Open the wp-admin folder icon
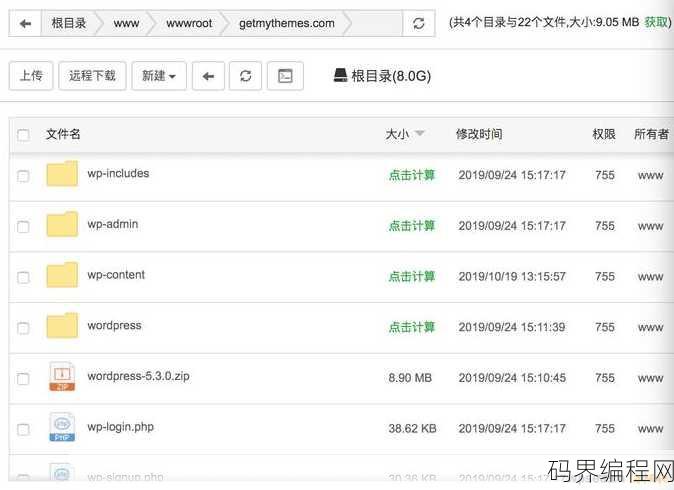Image resolution: width=674 pixels, height=490 pixels. click(62, 224)
